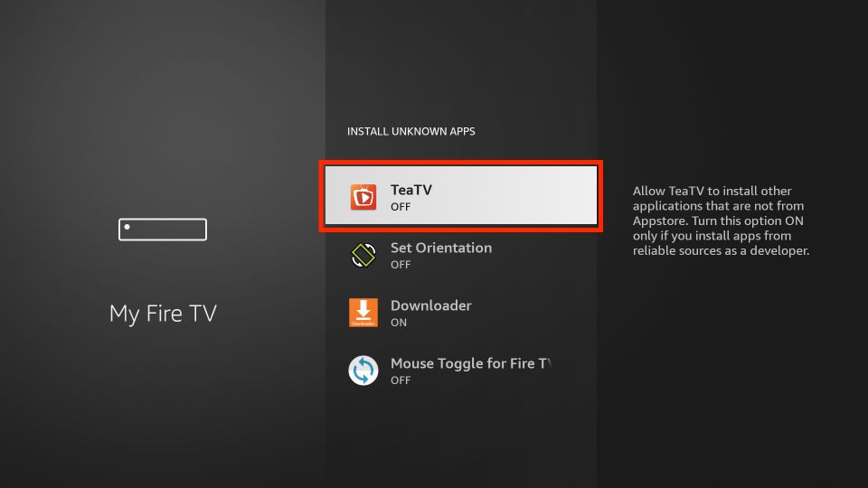Click the INSTALL UNKNOWN APPS heading
Viewport: 868px width, 488px height.
click(x=410, y=131)
